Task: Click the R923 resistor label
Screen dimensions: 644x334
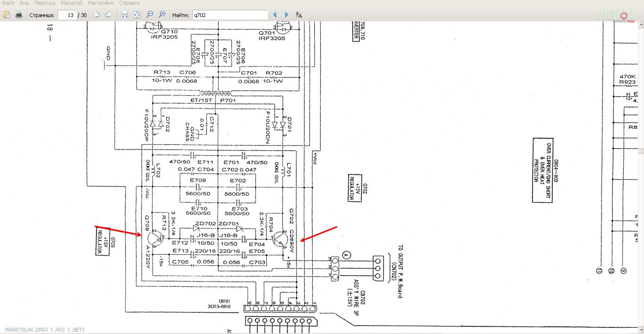Action: [x=627, y=82]
